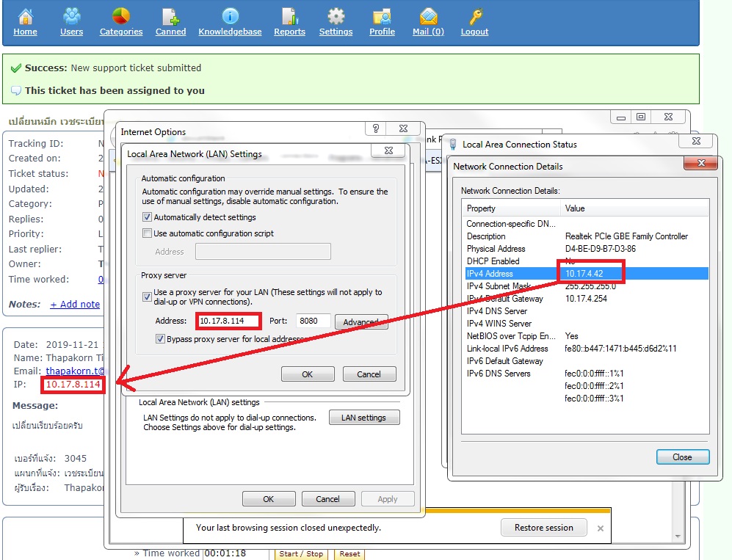Select the Description row Realtek PCIe GBE
This screenshot has width=732, height=560.
tap(586, 236)
